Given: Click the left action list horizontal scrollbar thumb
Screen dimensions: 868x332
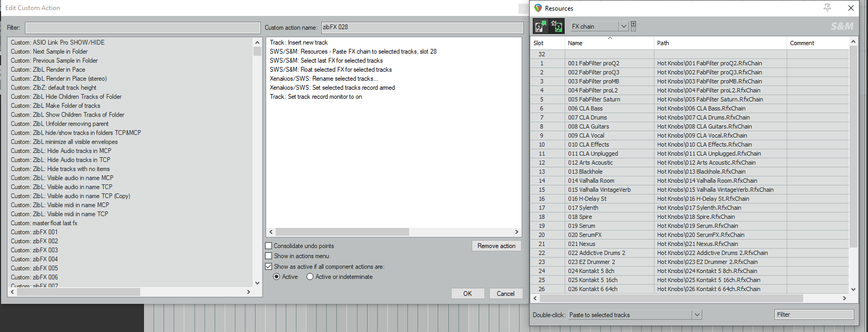Looking at the screenshot, I should (x=79, y=292).
